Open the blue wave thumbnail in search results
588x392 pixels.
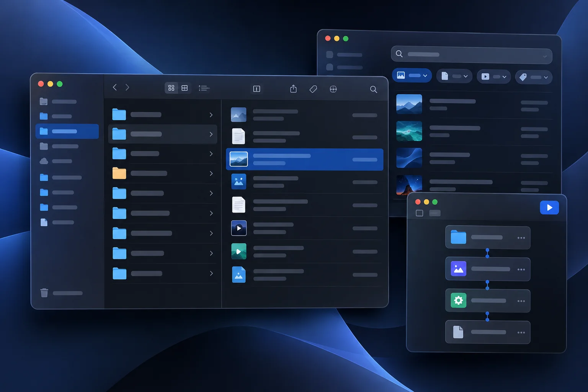(x=409, y=158)
